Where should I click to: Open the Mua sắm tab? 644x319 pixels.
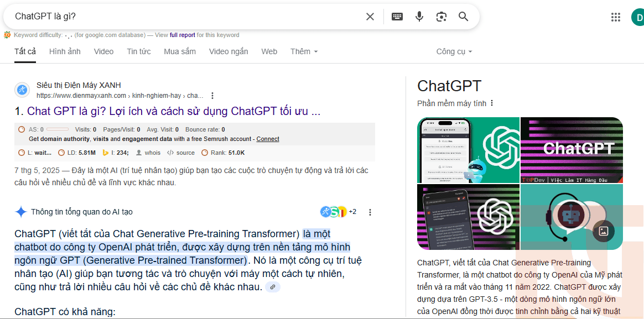pyautogui.click(x=180, y=51)
